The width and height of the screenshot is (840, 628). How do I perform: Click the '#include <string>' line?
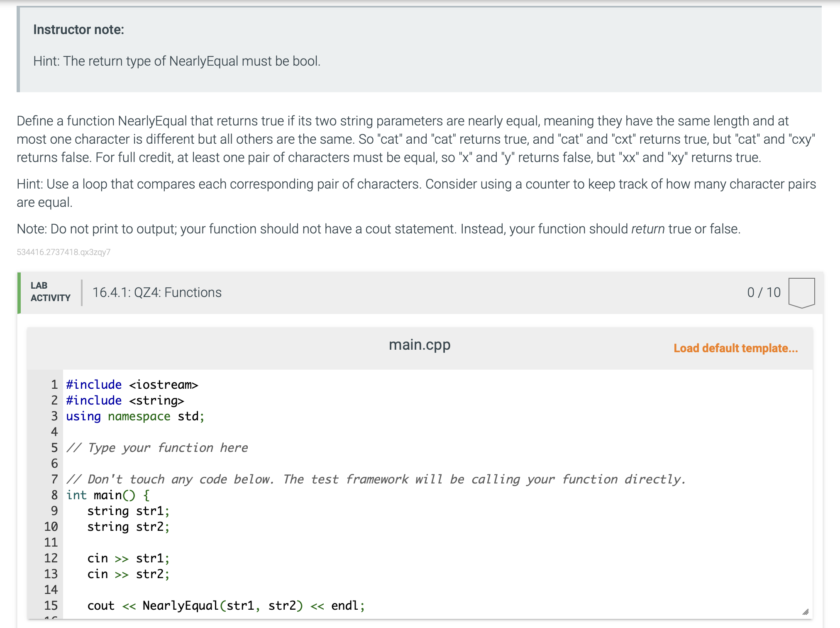pyautogui.click(x=125, y=400)
